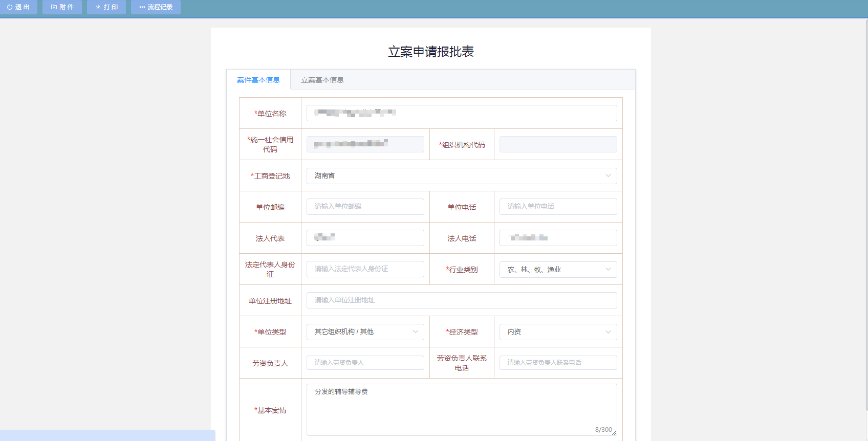This screenshot has width=868, height=441.
Task: Click the 基本案情 text area
Action: [x=462, y=410]
